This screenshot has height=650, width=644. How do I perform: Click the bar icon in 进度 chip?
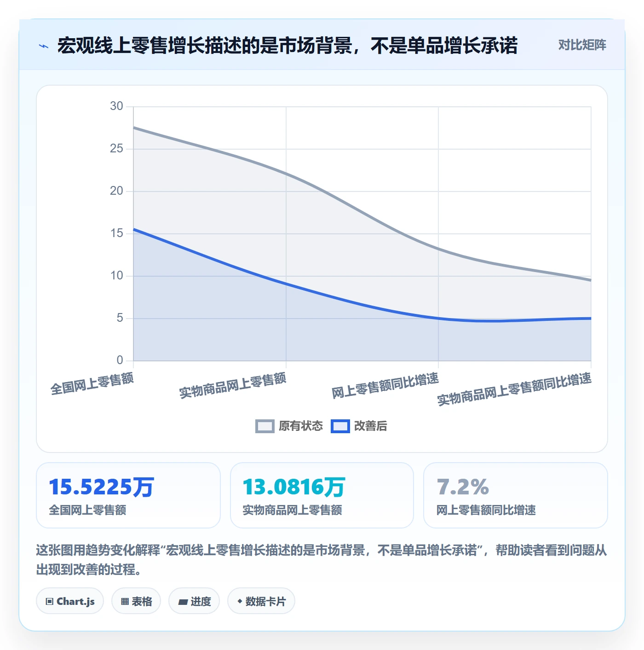click(183, 602)
